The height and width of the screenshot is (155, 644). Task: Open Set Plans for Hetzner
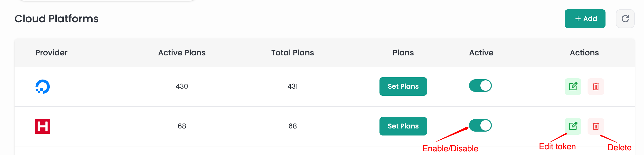[x=403, y=126]
